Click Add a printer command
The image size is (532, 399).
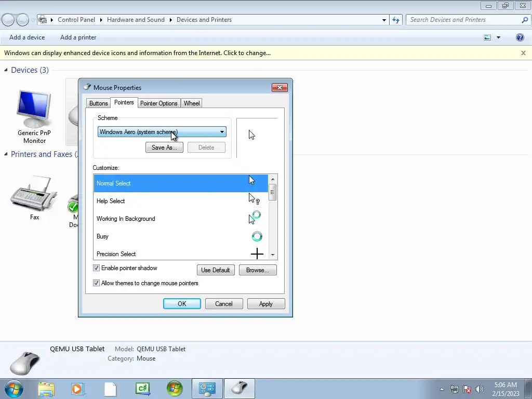tap(78, 37)
